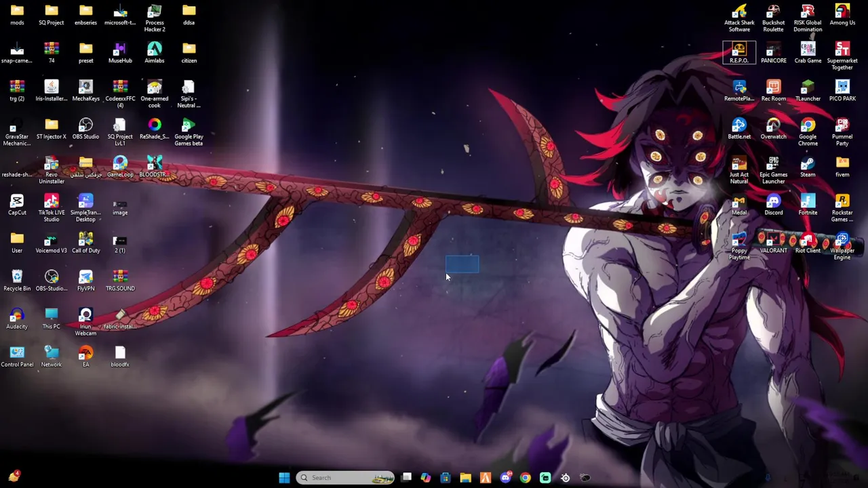Select the Steam desktop shortcut
868x488 pixels.
[808, 166]
